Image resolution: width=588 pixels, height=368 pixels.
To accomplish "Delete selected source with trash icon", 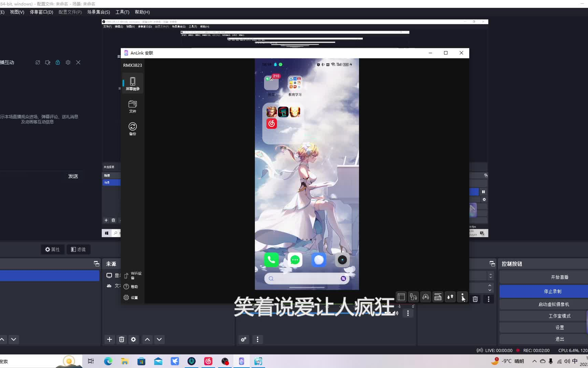I will coord(121,339).
